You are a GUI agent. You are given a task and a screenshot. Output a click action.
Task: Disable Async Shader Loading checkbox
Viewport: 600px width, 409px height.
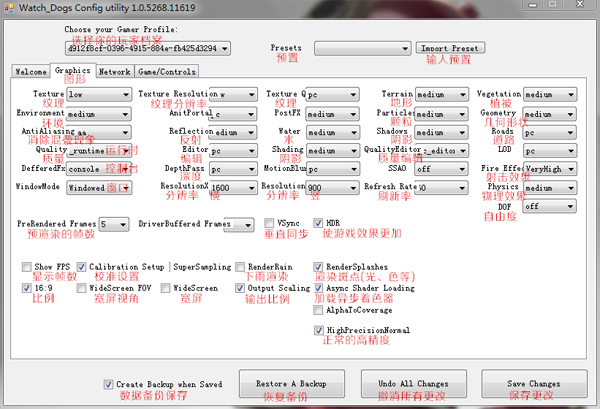(318, 288)
